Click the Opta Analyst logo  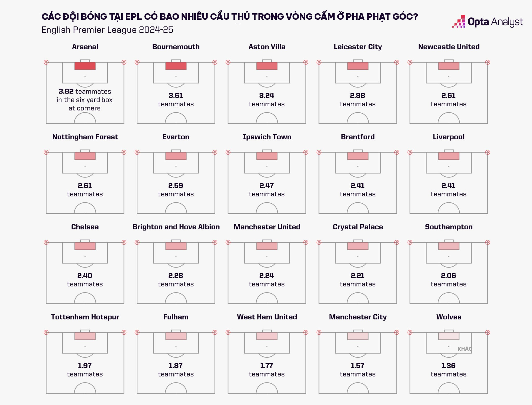[x=488, y=22]
